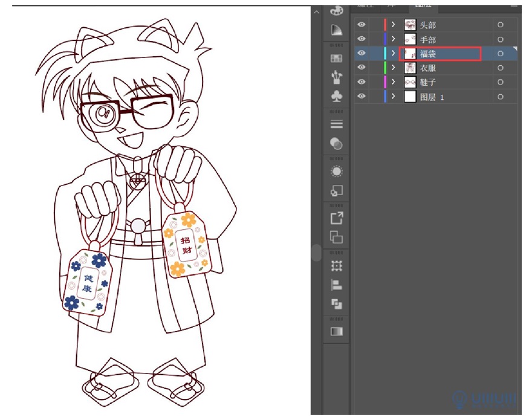Viewport: 526px width, 420px height.
Task: Select the 衣服 layer name
Action: (427, 68)
